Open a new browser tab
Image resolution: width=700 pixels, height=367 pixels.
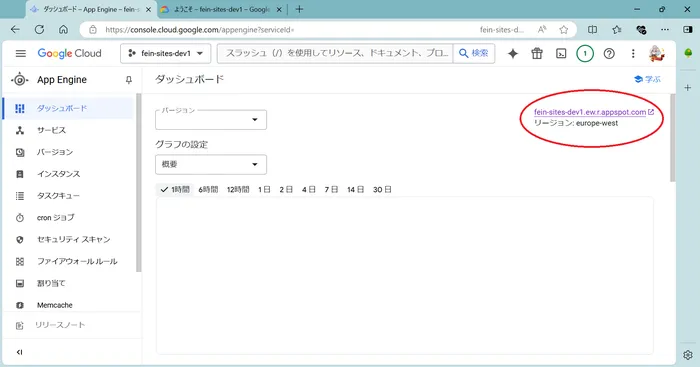(x=299, y=9)
